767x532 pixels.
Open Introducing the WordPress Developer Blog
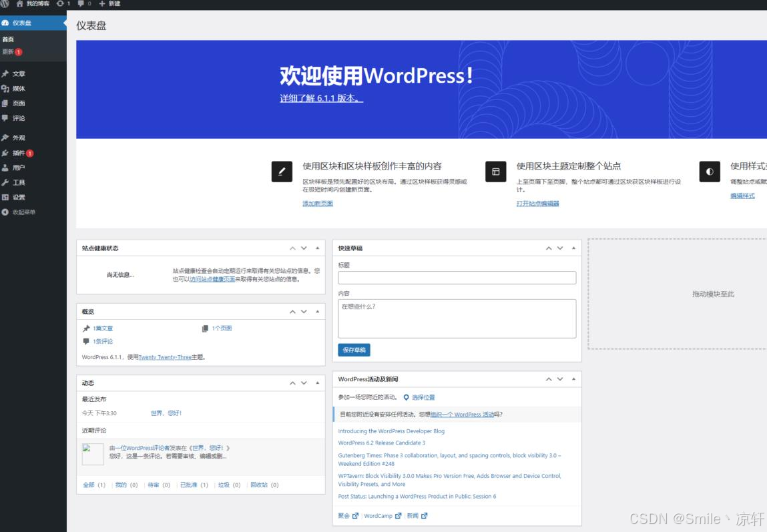(x=391, y=431)
